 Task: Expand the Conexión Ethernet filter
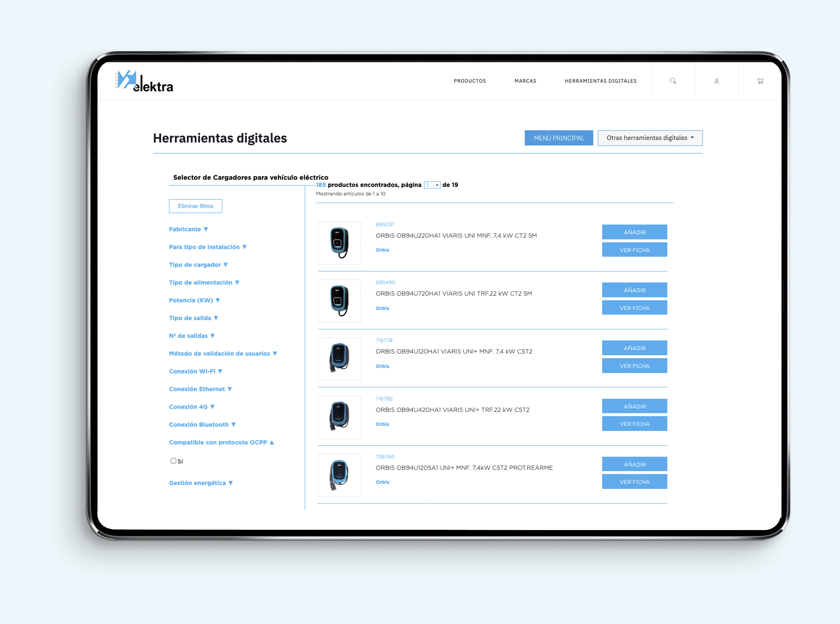(200, 389)
